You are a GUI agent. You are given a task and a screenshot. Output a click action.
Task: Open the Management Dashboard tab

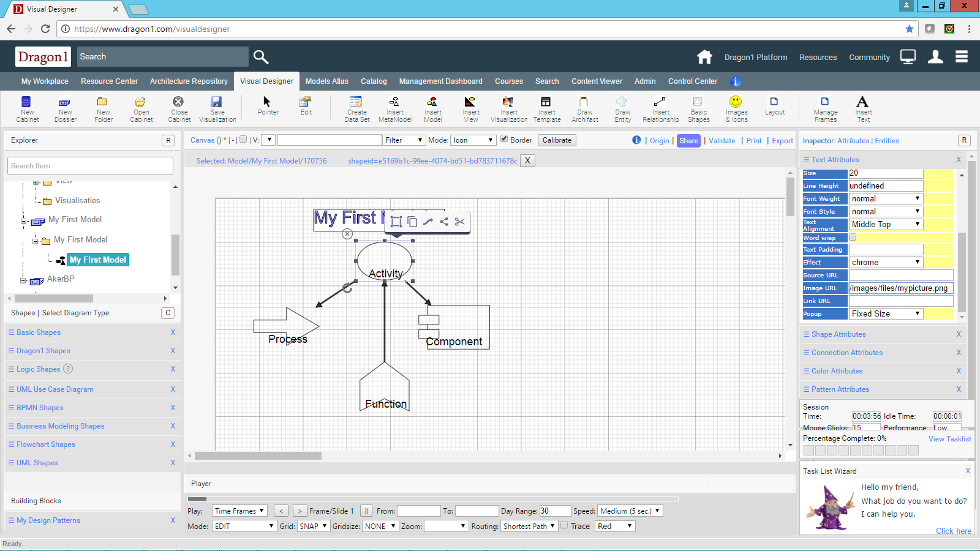(x=440, y=81)
